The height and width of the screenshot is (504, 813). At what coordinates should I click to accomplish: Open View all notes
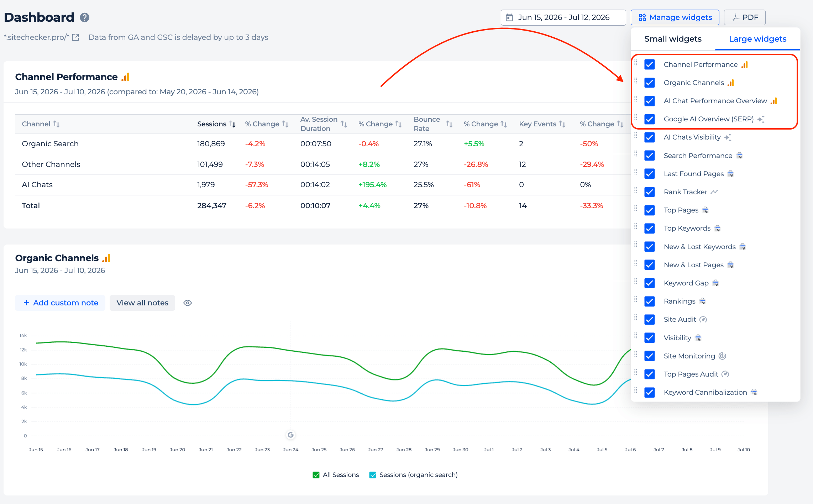click(142, 303)
